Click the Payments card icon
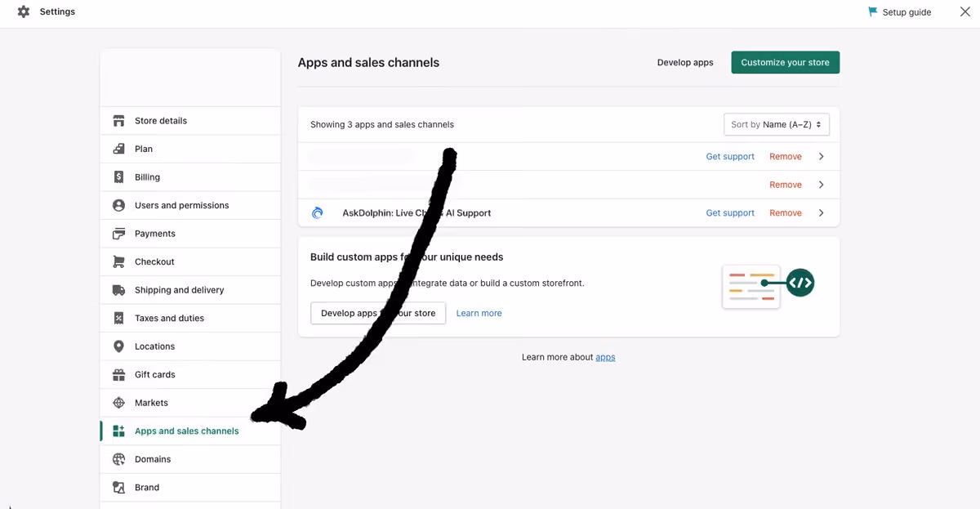This screenshot has height=509, width=980. [118, 234]
